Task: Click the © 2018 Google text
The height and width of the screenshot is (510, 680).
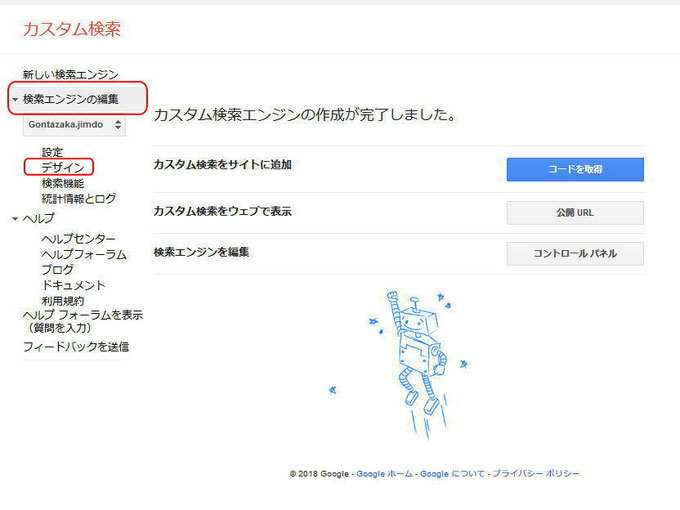Action: coord(319,474)
